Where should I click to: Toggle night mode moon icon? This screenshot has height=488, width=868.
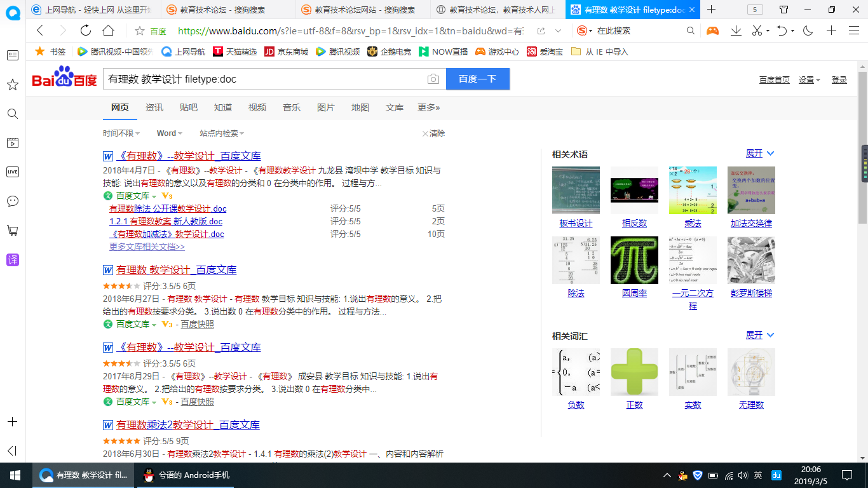pyautogui.click(x=808, y=30)
